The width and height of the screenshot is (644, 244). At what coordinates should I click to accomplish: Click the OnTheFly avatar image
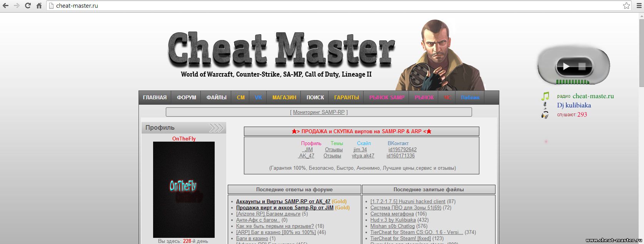tap(184, 189)
